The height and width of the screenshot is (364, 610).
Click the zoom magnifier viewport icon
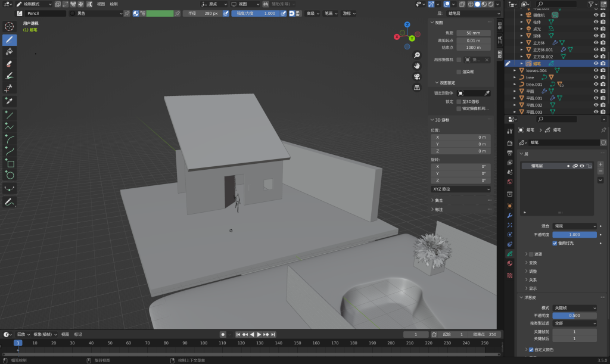tap(417, 55)
